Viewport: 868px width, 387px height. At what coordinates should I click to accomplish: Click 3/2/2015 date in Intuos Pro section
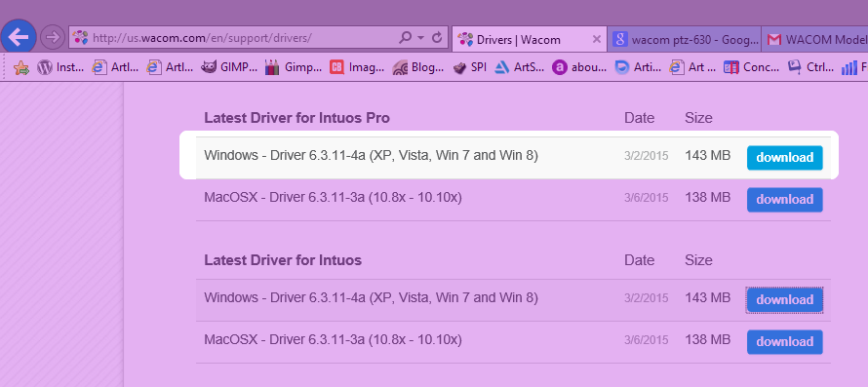click(646, 156)
